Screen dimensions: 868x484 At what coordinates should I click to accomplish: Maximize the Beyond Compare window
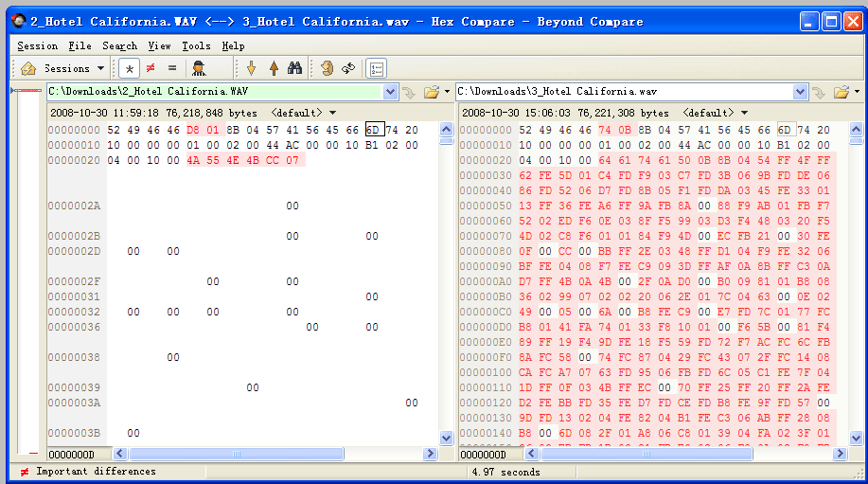[x=831, y=22]
